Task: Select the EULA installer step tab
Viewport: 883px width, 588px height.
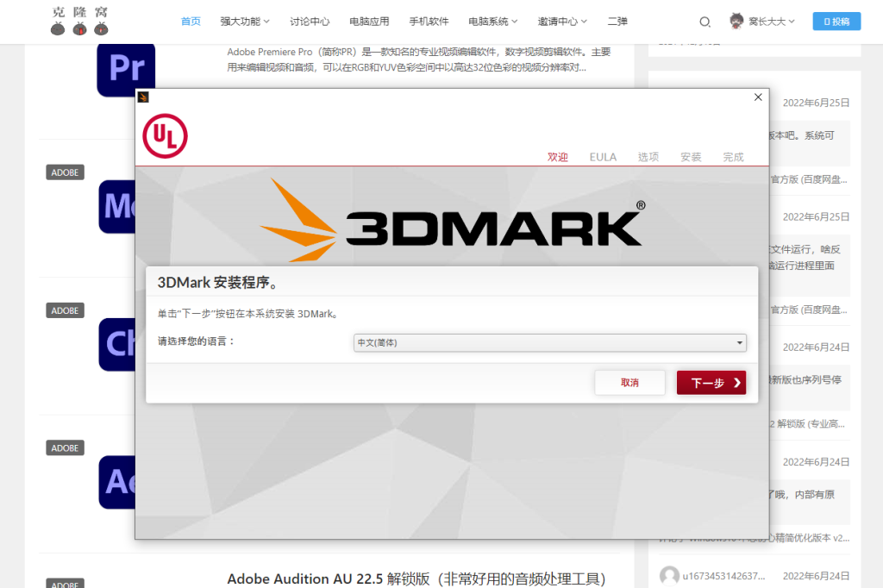Action: tap(603, 157)
